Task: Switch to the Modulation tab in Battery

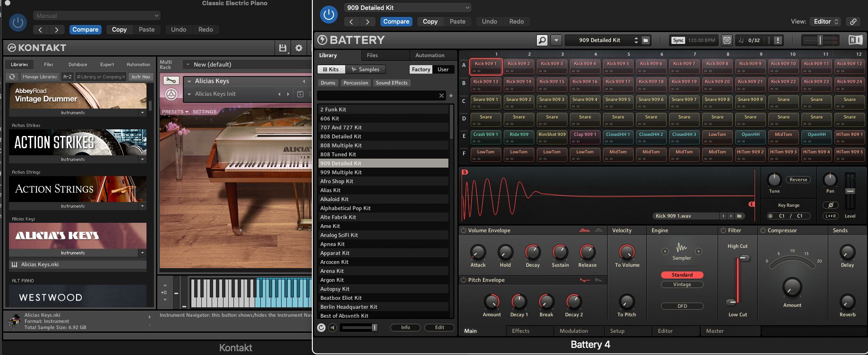Action: (574, 331)
